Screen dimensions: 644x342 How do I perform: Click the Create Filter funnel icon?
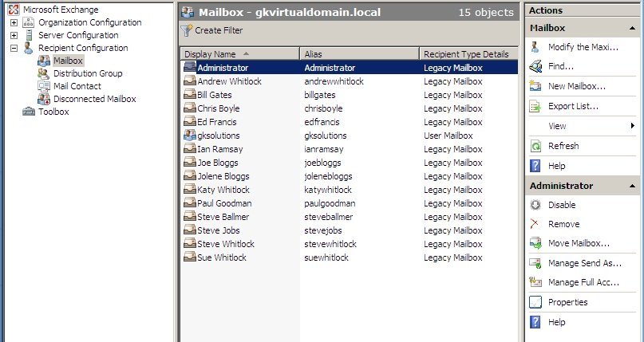(x=187, y=31)
